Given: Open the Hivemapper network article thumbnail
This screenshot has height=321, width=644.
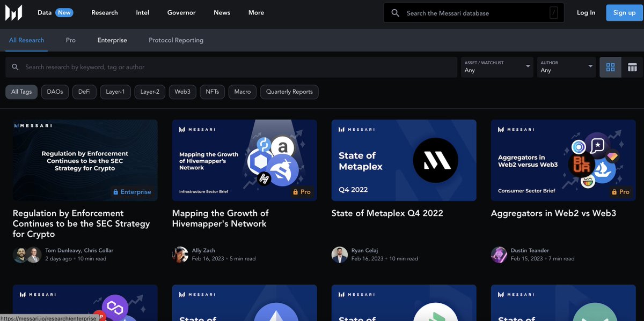Looking at the screenshot, I should pos(245,160).
